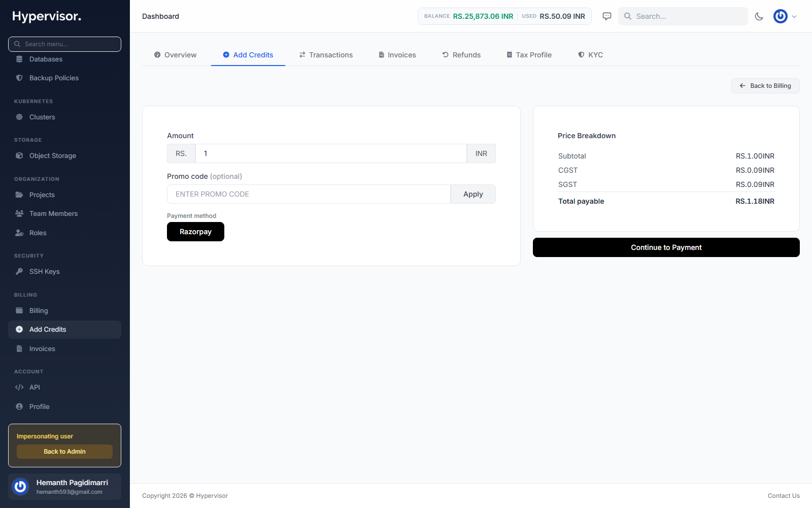This screenshot has height=508, width=812.
Task: Click Continue to Payment button
Action: (x=666, y=247)
